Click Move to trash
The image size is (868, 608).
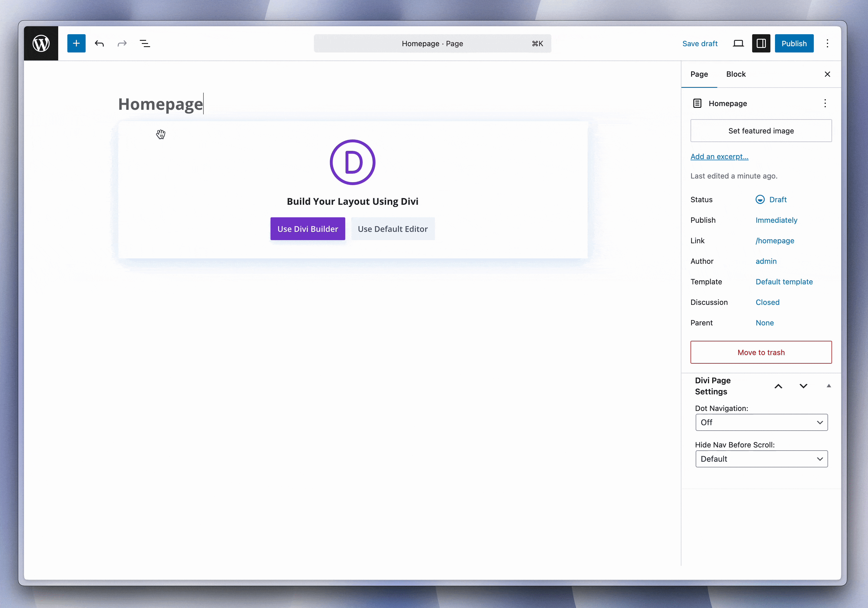click(x=761, y=352)
